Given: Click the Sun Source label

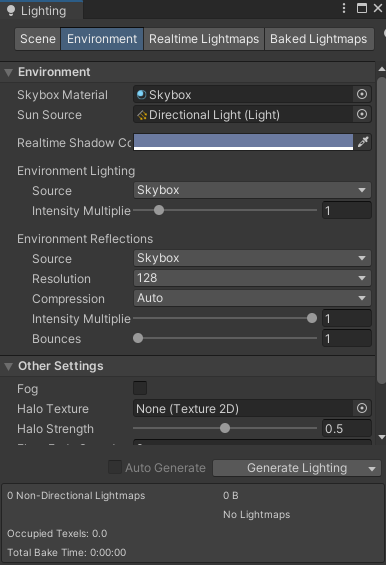Looking at the screenshot, I should point(49,115).
